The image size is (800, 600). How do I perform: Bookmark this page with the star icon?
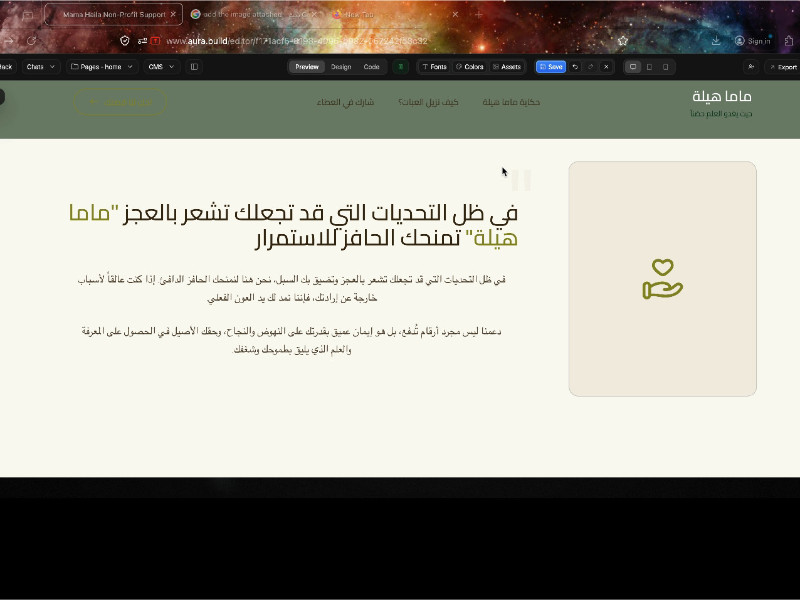623,41
